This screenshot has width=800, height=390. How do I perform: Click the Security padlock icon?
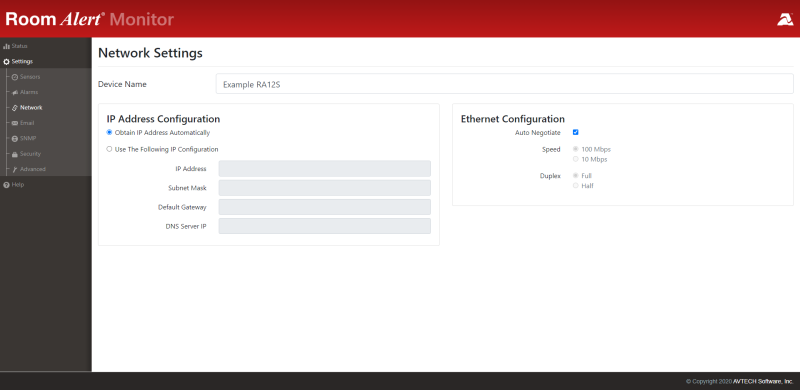(15, 154)
